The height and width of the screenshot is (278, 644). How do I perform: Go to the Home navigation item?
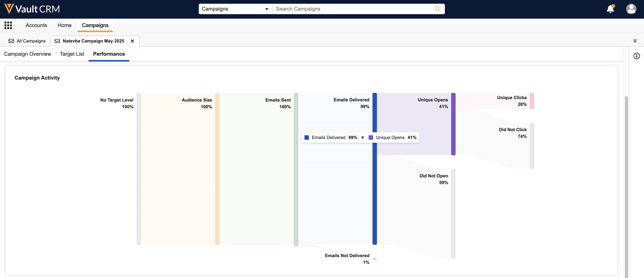pyautogui.click(x=65, y=25)
